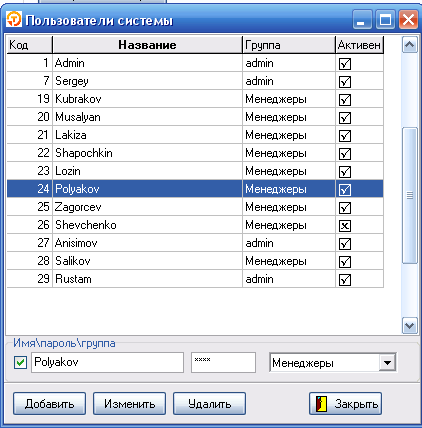This screenshot has width=422, height=428.
Task: Toggle Активен checkbox for Shevchenko
Action: (x=345, y=226)
